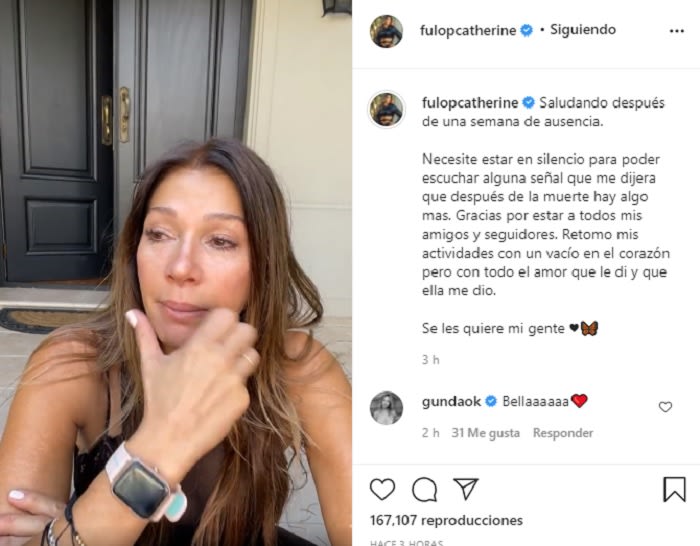This screenshot has width=700, height=546.
Task: Click 167,107 reproducciones count
Action: (446, 520)
